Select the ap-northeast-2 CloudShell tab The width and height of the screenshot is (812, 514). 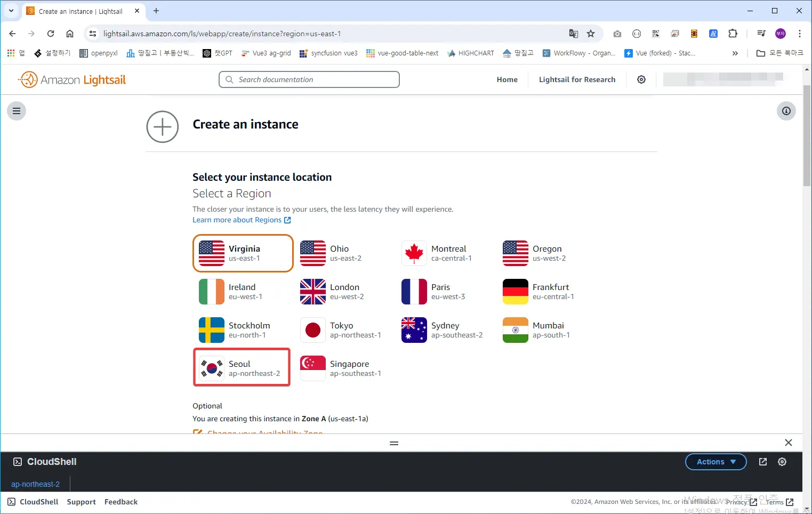coord(35,484)
